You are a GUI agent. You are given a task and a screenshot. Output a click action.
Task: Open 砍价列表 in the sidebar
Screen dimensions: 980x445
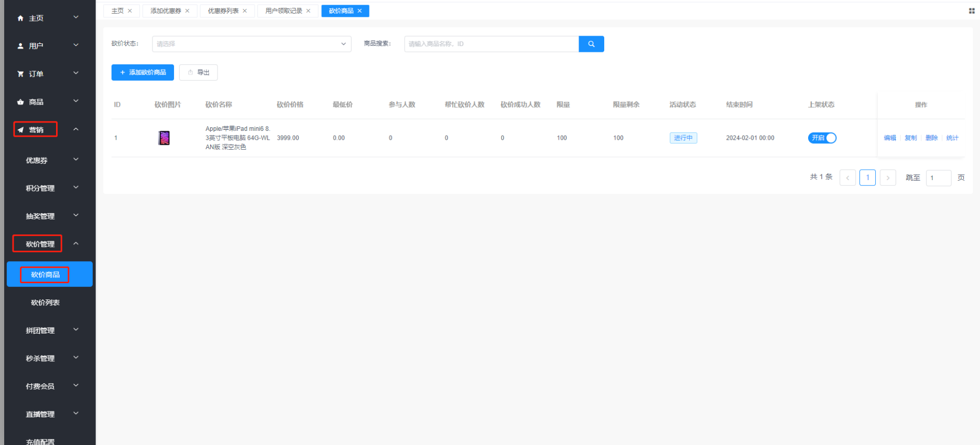46,303
